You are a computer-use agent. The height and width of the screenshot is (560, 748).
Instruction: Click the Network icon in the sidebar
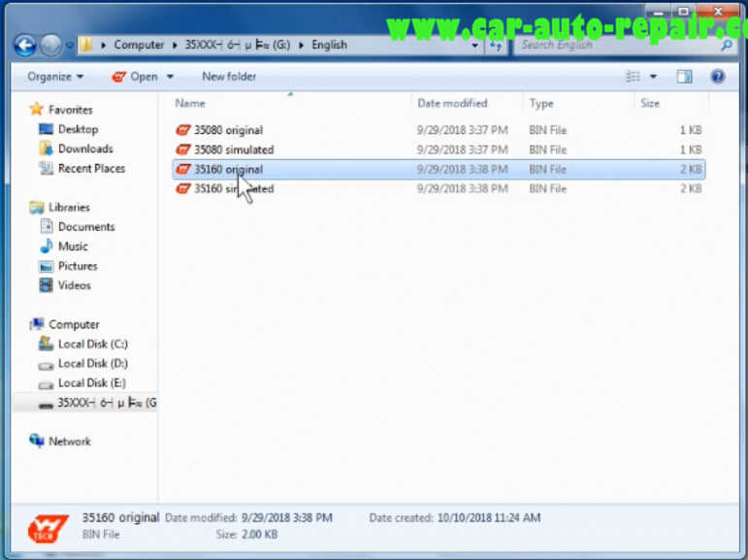37,441
